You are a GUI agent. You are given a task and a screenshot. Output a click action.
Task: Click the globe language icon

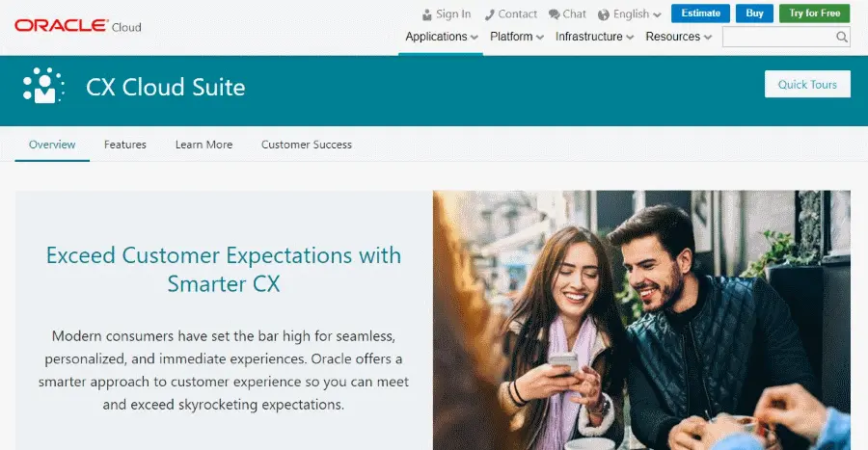pos(604,14)
